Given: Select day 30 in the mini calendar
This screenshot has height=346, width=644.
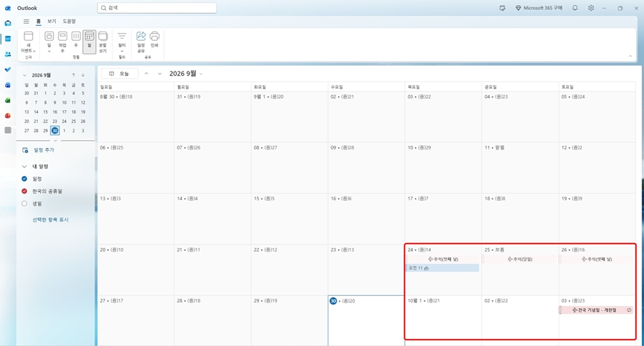Looking at the screenshot, I should click(54, 131).
